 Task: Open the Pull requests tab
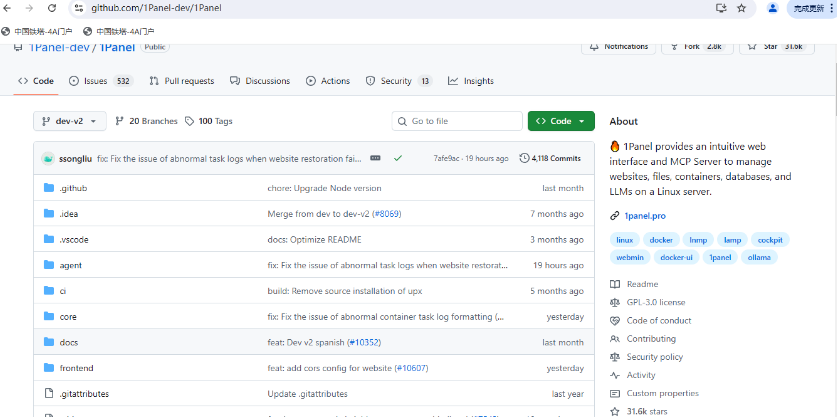pyautogui.click(x=181, y=81)
